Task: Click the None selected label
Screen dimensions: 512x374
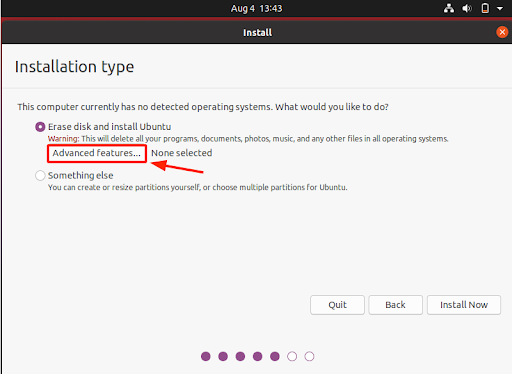Action: [182, 153]
